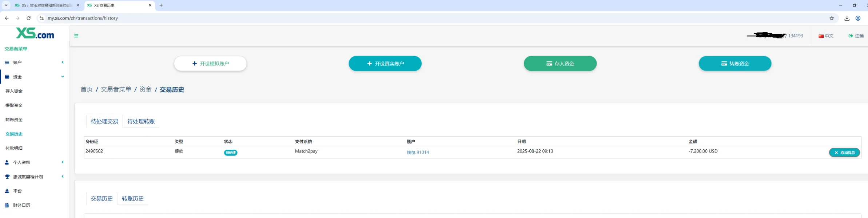Screen dimensions: 868x218
Task: Open browser profile icon
Action: [x=858, y=18]
